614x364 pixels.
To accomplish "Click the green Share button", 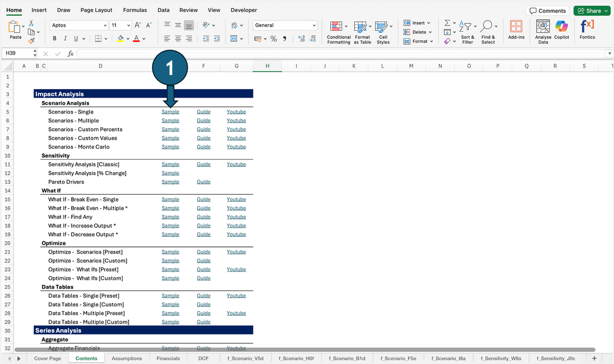I will 591,11.
